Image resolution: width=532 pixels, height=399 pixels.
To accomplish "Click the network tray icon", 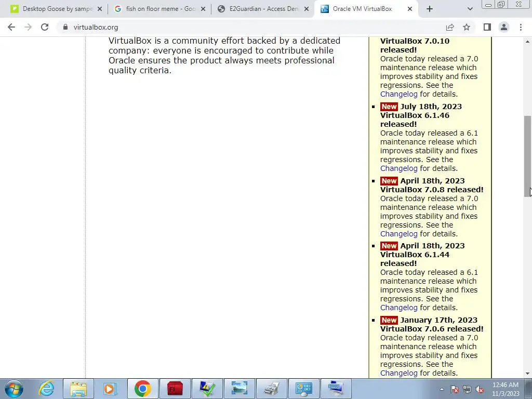I will pyautogui.click(x=467, y=390).
